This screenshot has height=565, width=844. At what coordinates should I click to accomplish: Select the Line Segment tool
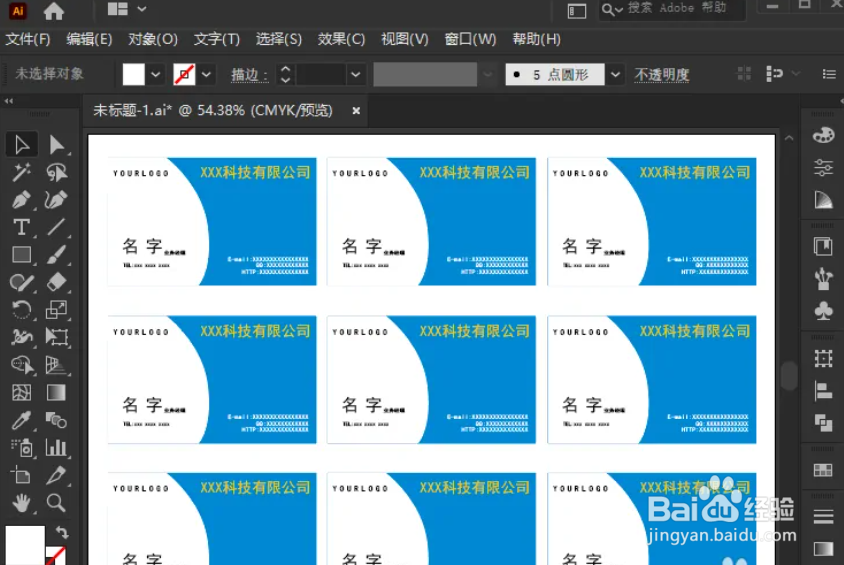tap(57, 227)
